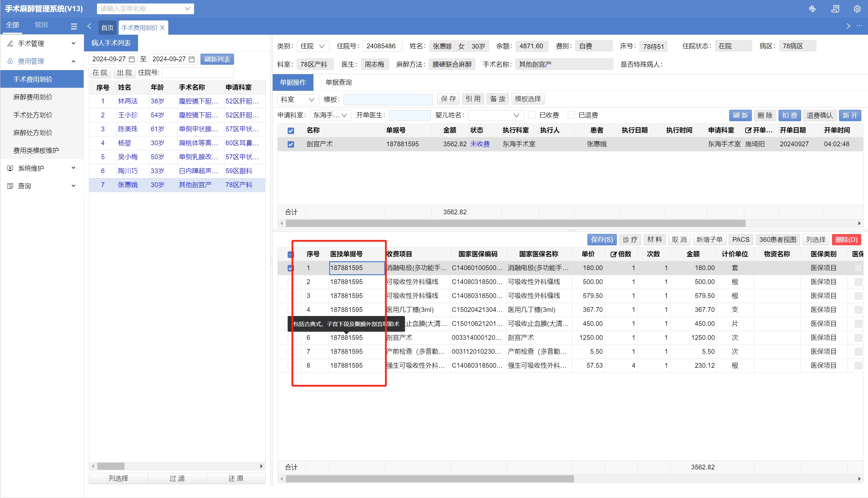The width and height of the screenshot is (868, 498).
Task: Switch to the 单据查询 tab
Action: click(338, 82)
